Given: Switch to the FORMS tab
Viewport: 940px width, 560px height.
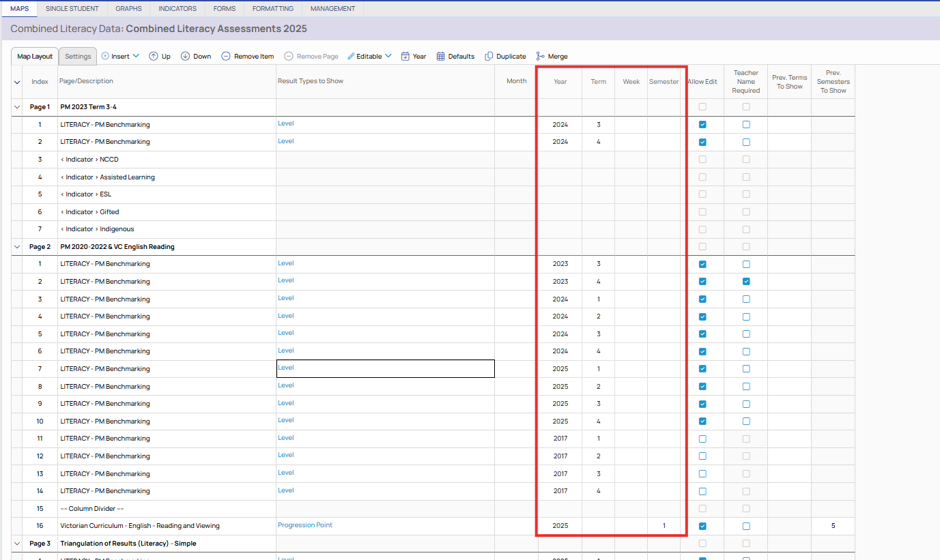Looking at the screenshot, I should (x=225, y=9).
